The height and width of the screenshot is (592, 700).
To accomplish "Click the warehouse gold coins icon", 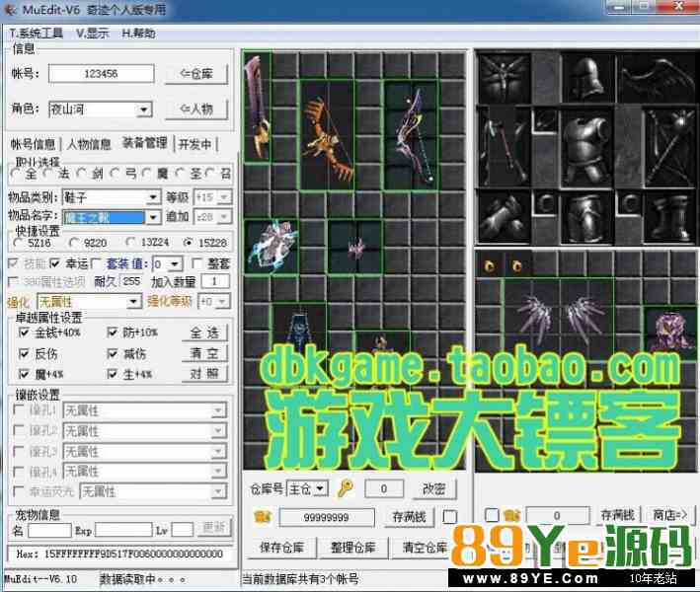I will point(263,517).
